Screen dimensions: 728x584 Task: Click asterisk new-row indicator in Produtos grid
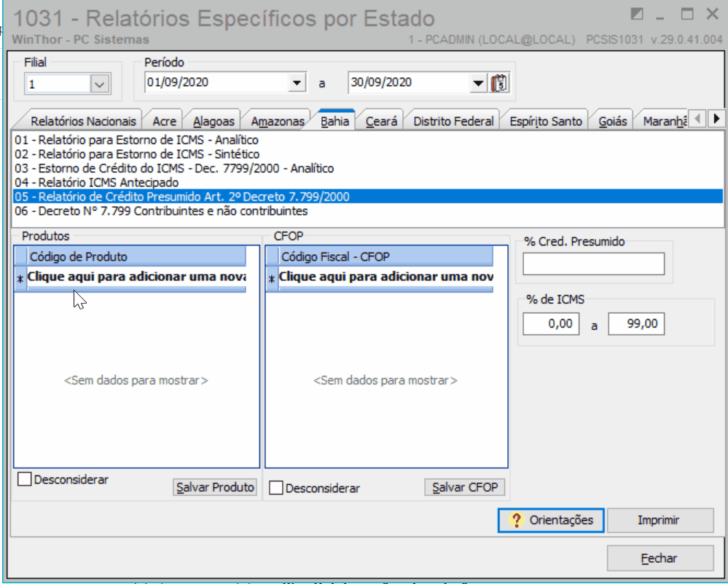click(x=20, y=279)
